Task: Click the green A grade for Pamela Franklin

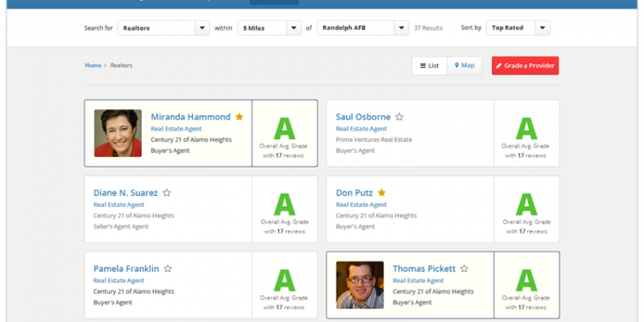Action: pos(284,281)
